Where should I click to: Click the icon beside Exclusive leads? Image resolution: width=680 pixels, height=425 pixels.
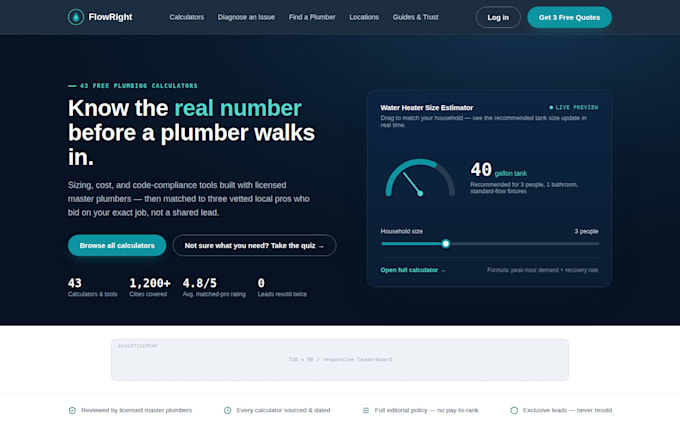pos(514,410)
